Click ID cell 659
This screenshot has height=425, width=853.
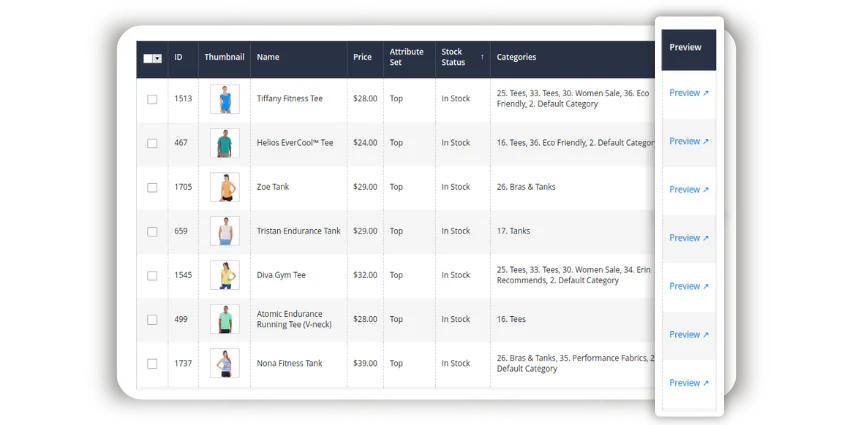[181, 231]
